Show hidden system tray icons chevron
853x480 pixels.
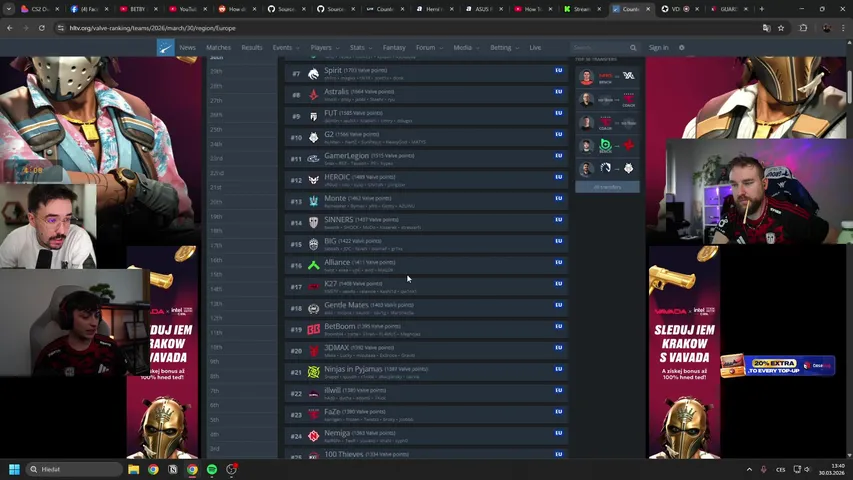pos(749,469)
